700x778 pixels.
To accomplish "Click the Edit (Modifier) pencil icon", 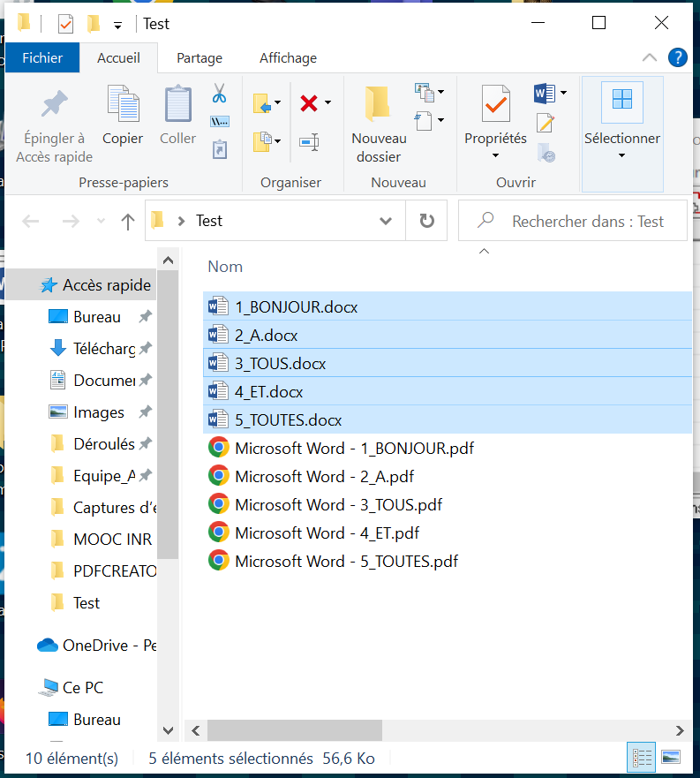I will coord(546,123).
